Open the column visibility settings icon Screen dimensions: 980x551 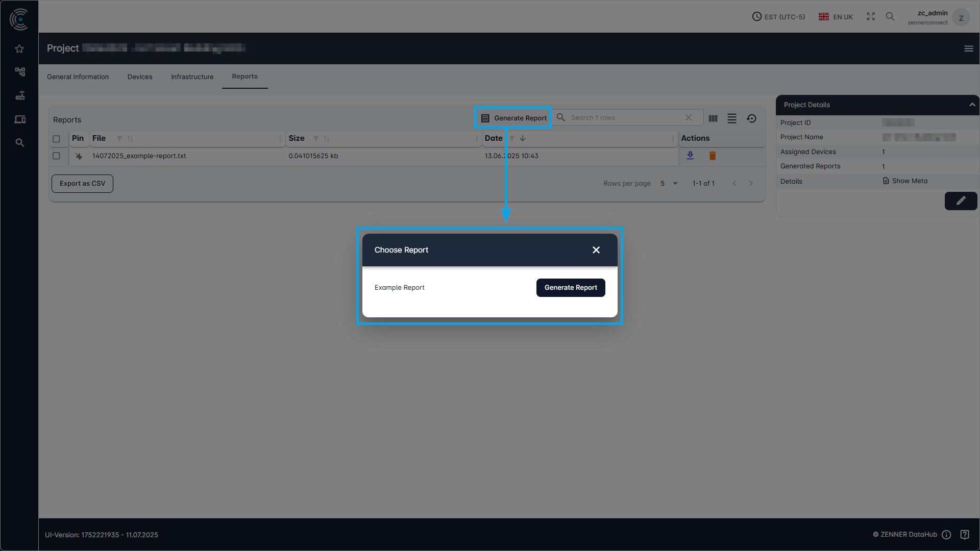713,118
